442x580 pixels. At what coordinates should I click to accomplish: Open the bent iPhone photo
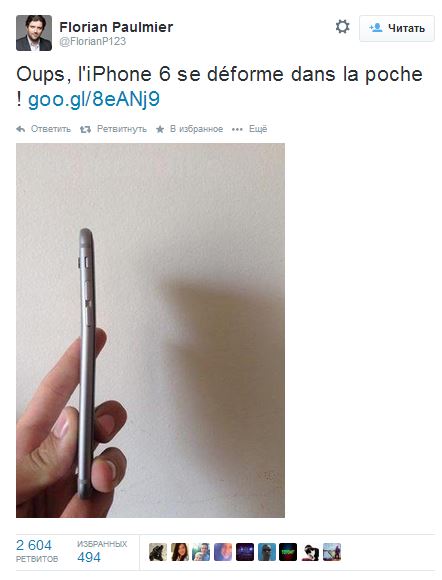[x=150, y=330]
